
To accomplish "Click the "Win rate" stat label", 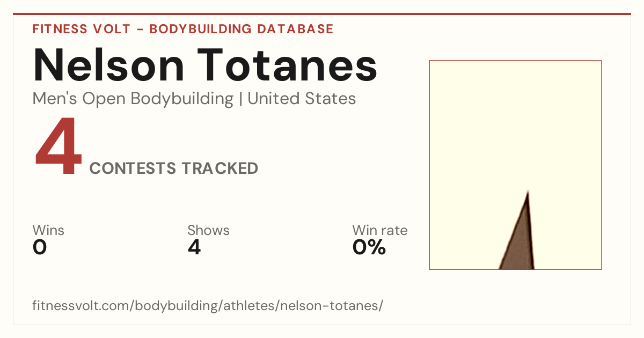I will click(380, 230).
